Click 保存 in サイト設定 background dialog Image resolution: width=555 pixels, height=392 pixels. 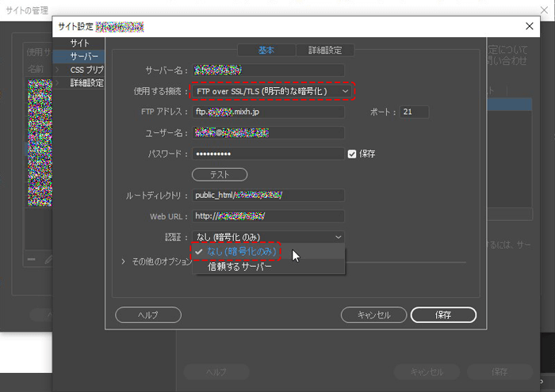(x=499, y=372)
